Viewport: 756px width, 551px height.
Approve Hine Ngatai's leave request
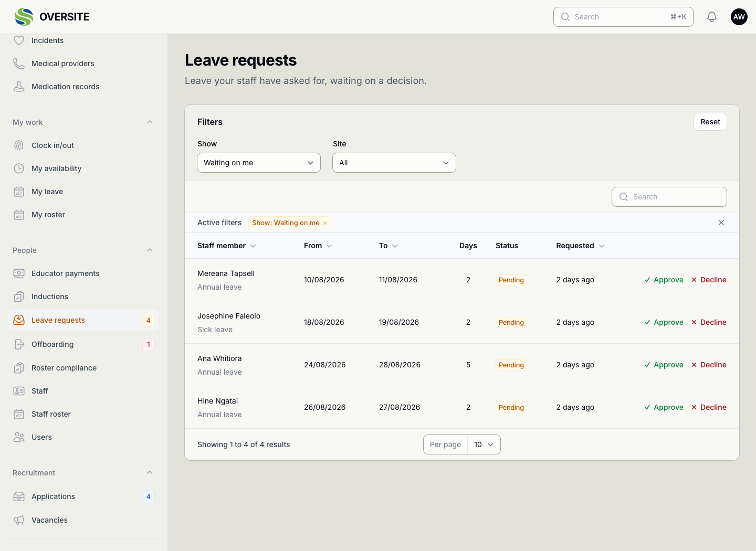click(x=664, y=407)
